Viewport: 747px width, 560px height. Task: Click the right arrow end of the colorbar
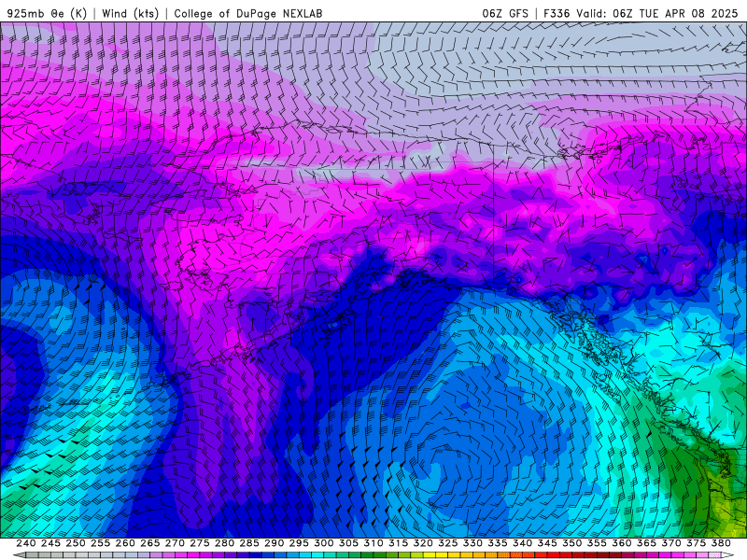[727, 555]
